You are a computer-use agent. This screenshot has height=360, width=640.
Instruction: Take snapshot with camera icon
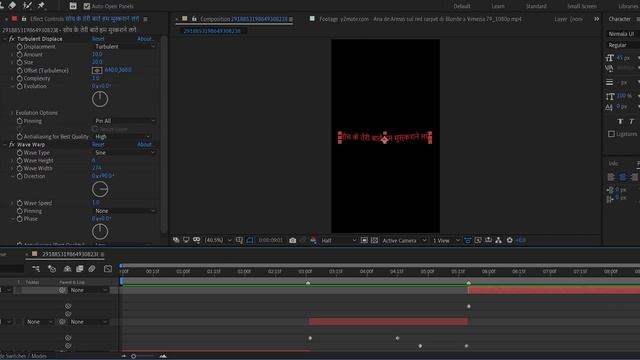pos(293,240)
